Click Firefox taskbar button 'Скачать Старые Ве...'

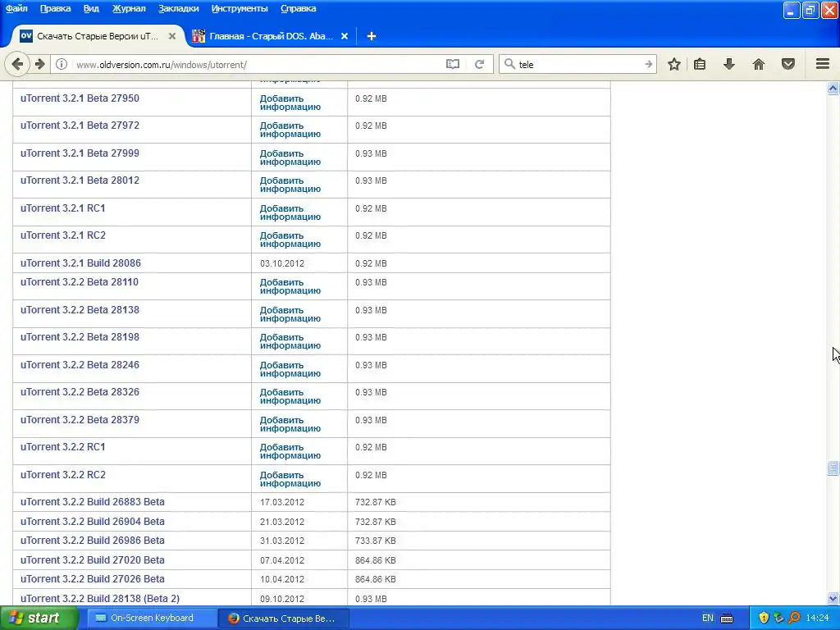point(283,619)
